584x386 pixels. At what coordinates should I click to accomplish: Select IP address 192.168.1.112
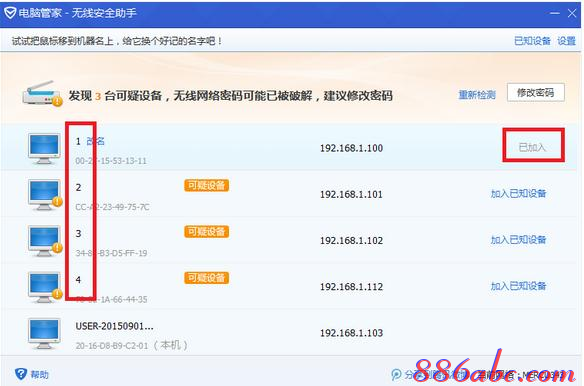351,287
